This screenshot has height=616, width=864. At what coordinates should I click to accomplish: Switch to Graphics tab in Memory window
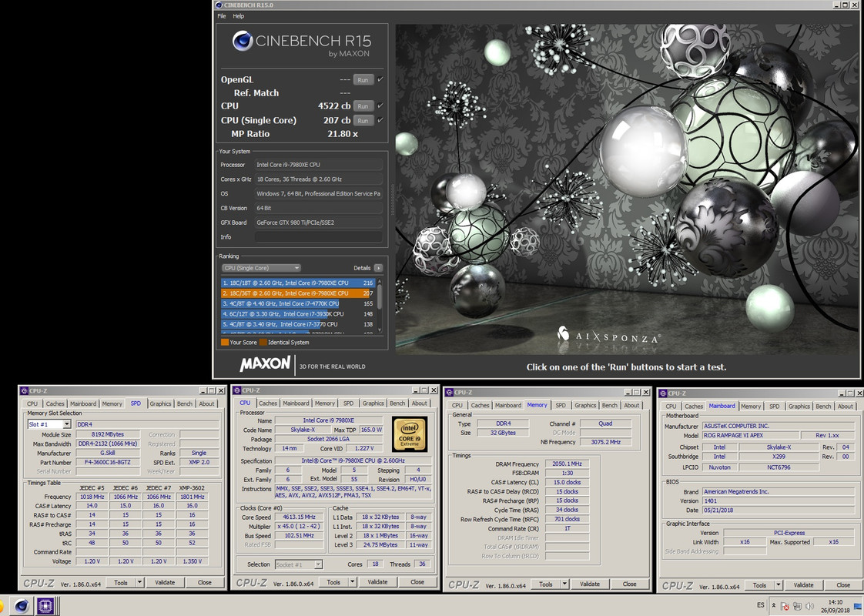pos(585,406)
